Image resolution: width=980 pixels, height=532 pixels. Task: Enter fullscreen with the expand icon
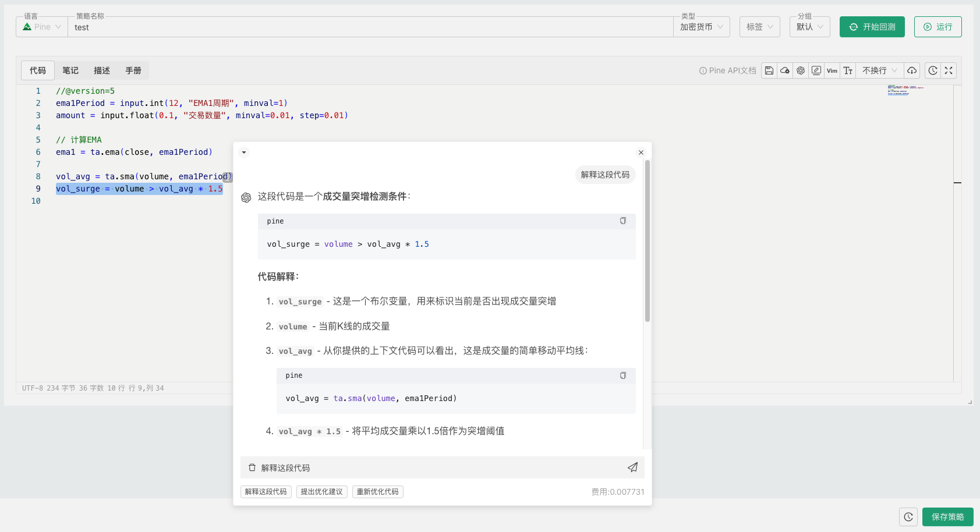[949, 70]
